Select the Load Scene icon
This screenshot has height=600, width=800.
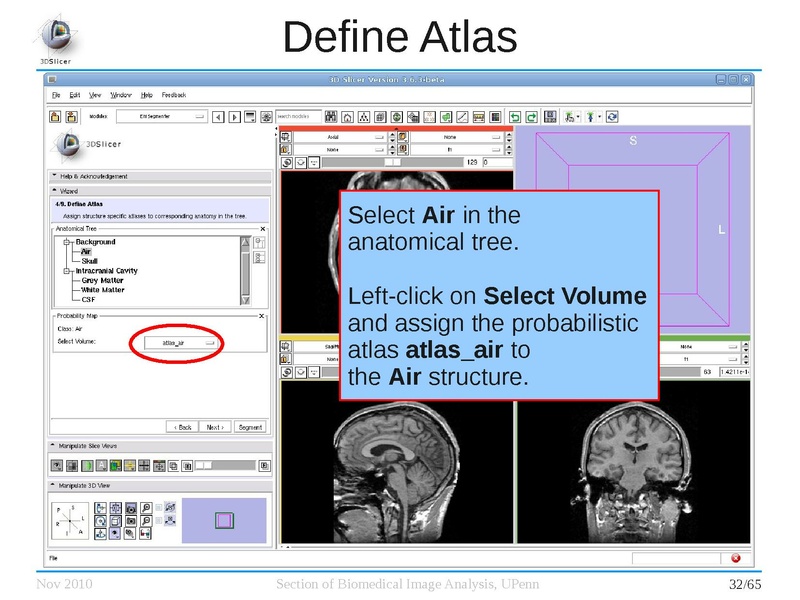coord(54,117)
